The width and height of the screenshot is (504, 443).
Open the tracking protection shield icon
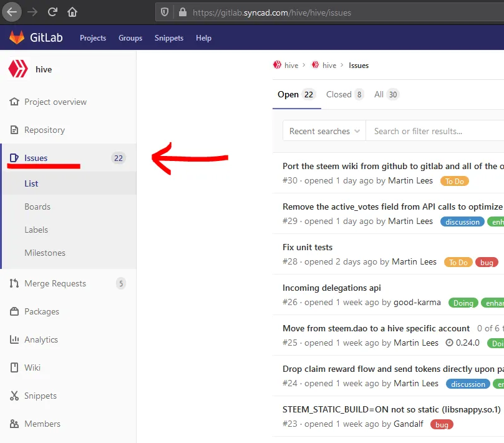[x=165, y=12]
